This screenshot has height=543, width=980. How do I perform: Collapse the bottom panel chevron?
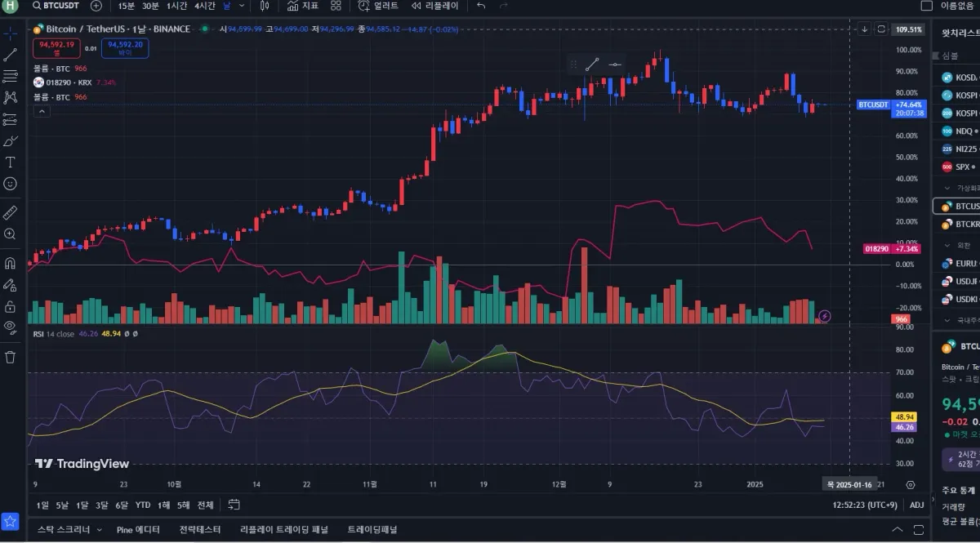pos(898,530)
